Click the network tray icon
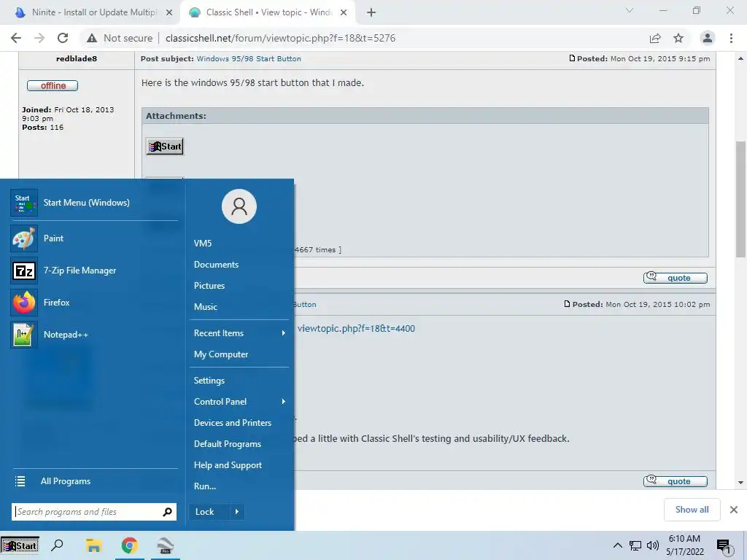 click(x=635, y=545)
